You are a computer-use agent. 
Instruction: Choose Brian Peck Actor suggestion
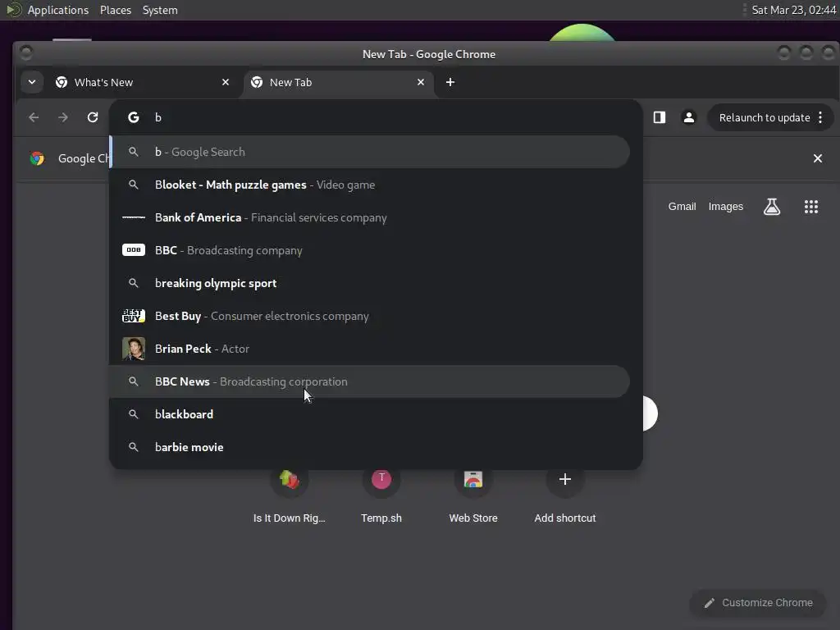pos(370,348)
